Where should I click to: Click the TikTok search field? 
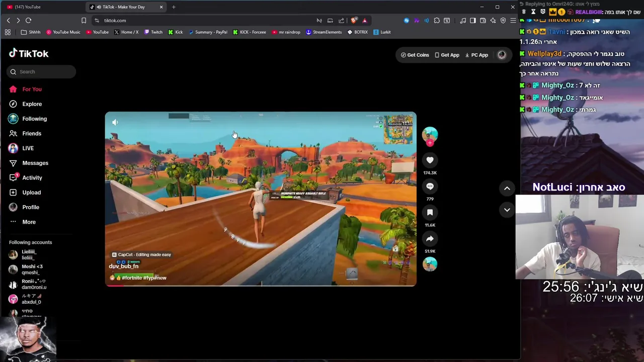tap(41, 71)
